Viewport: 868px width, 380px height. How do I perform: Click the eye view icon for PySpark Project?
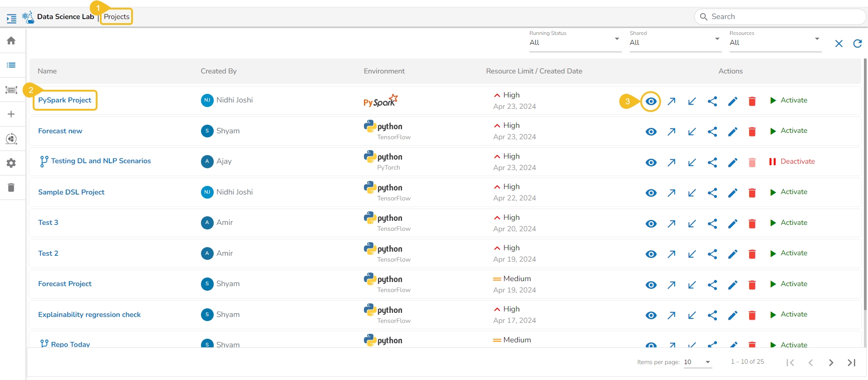pyautogui.click(x=651, y=101)
